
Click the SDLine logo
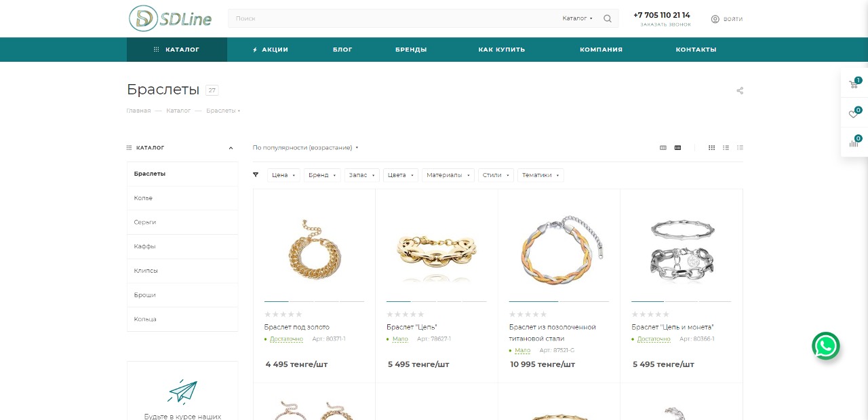tap(170, 18)
